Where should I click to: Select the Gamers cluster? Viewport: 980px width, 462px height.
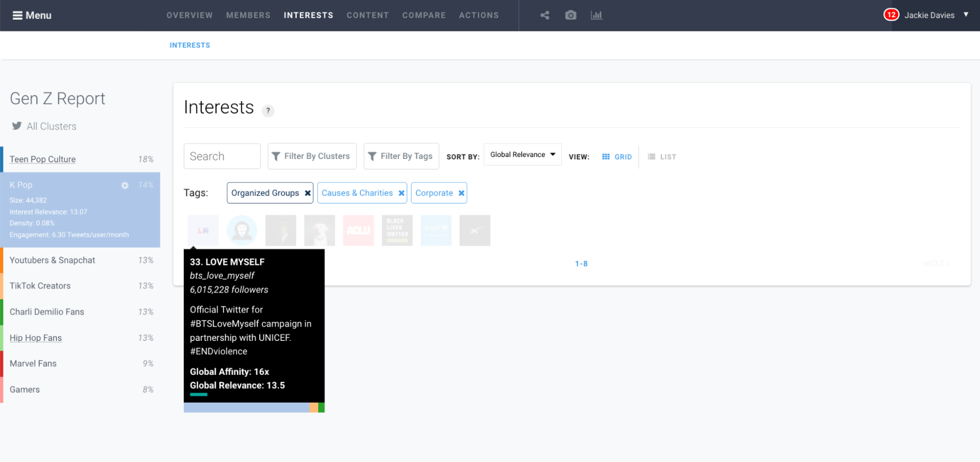click(80, 389)
